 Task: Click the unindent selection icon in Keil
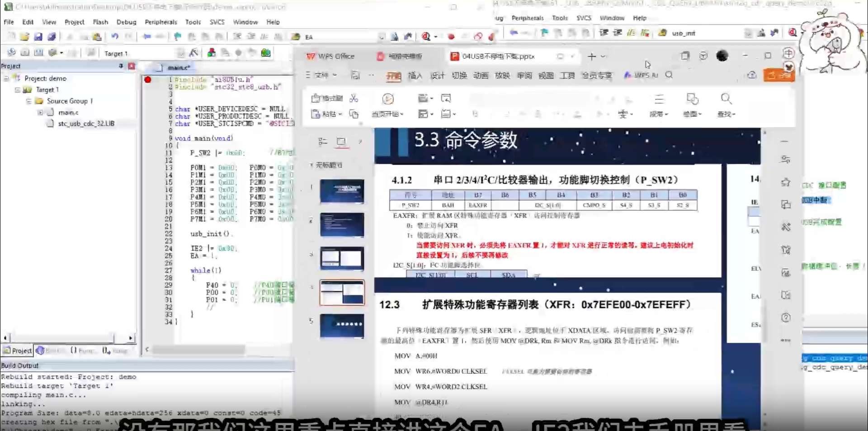pos(251,37)
